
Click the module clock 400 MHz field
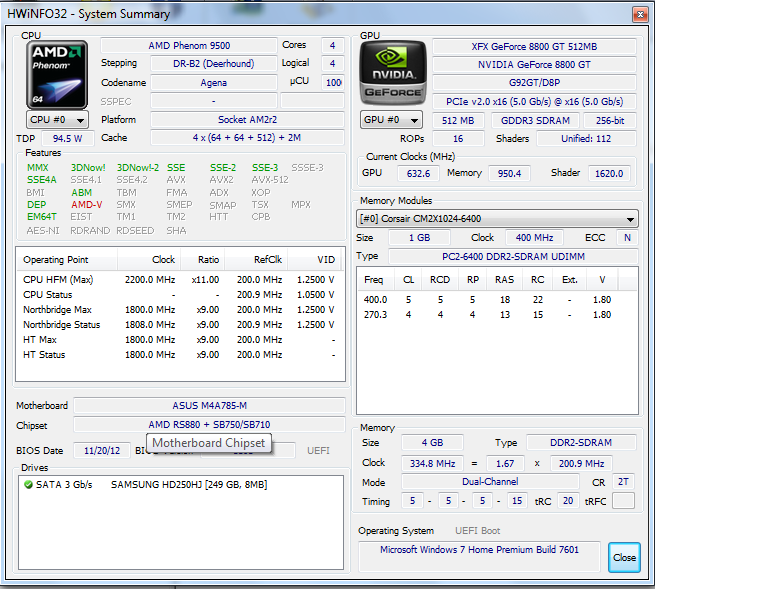534,237
